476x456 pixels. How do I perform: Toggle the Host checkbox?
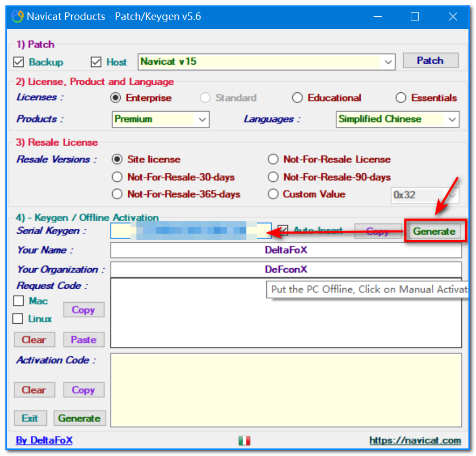click(96, 62)
